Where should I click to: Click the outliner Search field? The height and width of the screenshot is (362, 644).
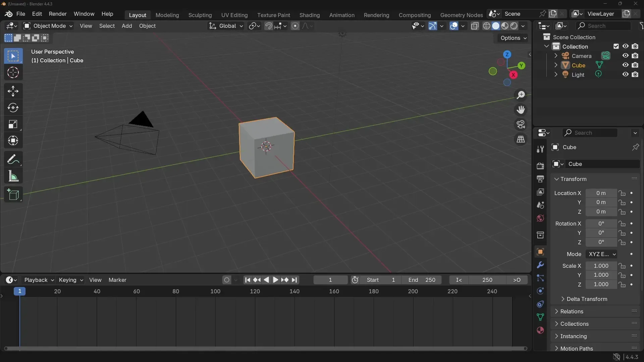point(603,26)
